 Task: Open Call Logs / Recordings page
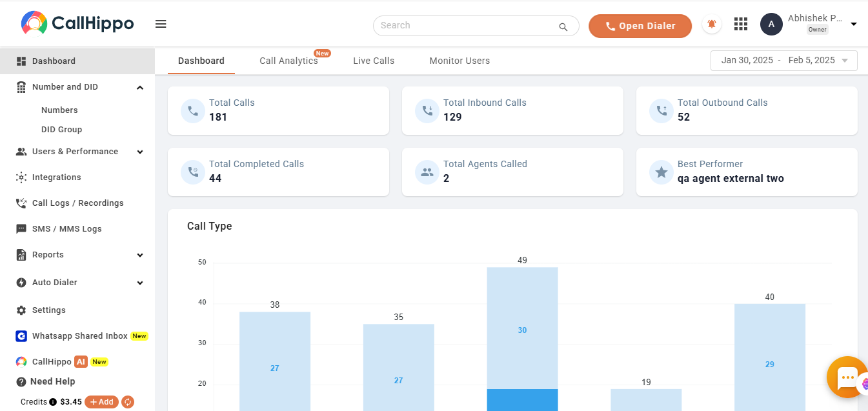(77, 203)
